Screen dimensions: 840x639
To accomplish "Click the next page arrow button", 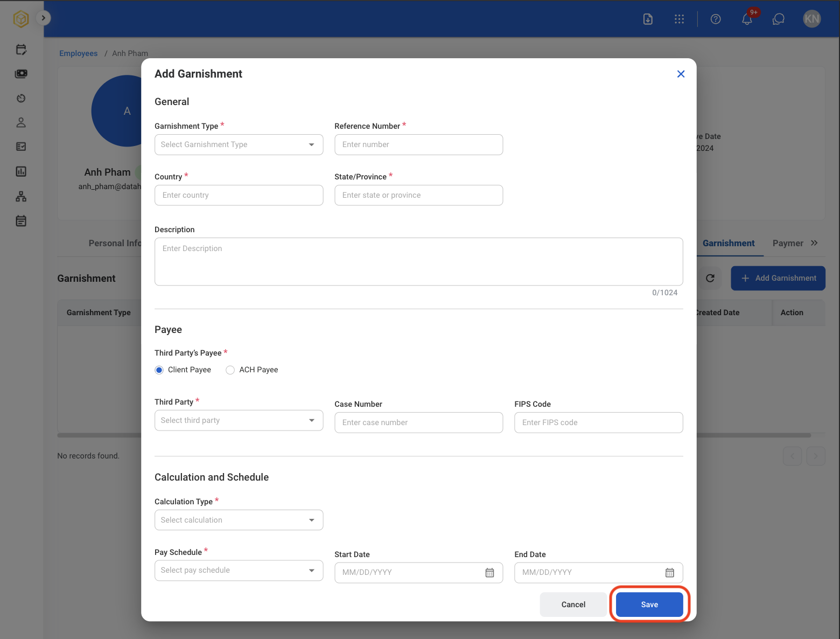I will pos(816,456).
